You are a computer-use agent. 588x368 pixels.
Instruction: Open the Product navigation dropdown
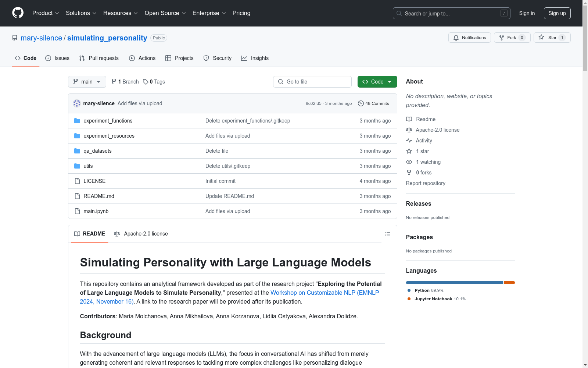click(x=45, y=13)
